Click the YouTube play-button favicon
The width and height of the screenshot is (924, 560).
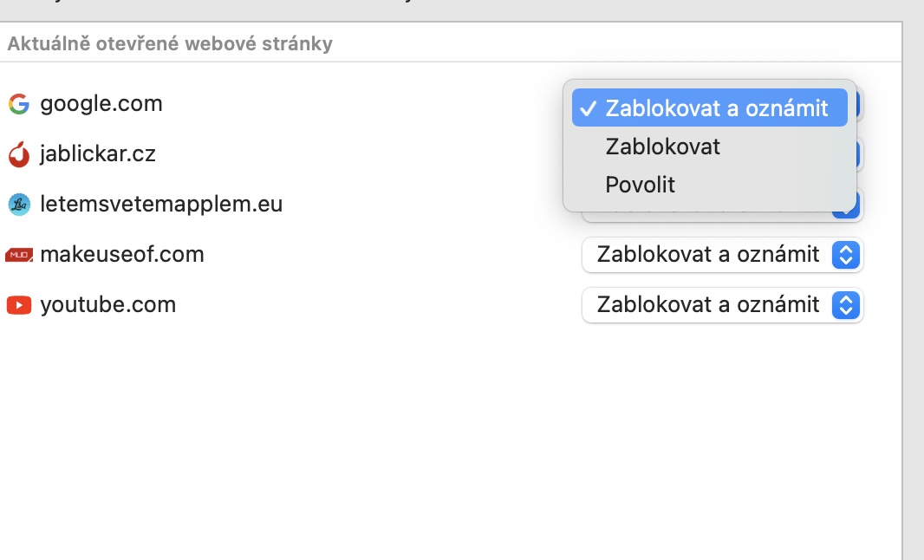(x=18, y=305)
